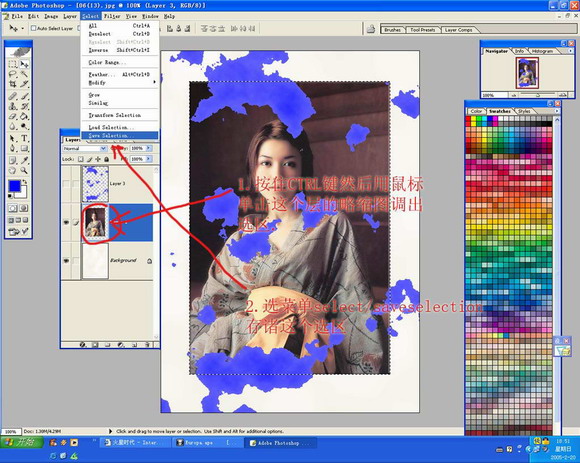The width and height of the screenshot is (580, 463).
Task: Open the File Browser icon in options bar
Action: click(x=370, y=29)
